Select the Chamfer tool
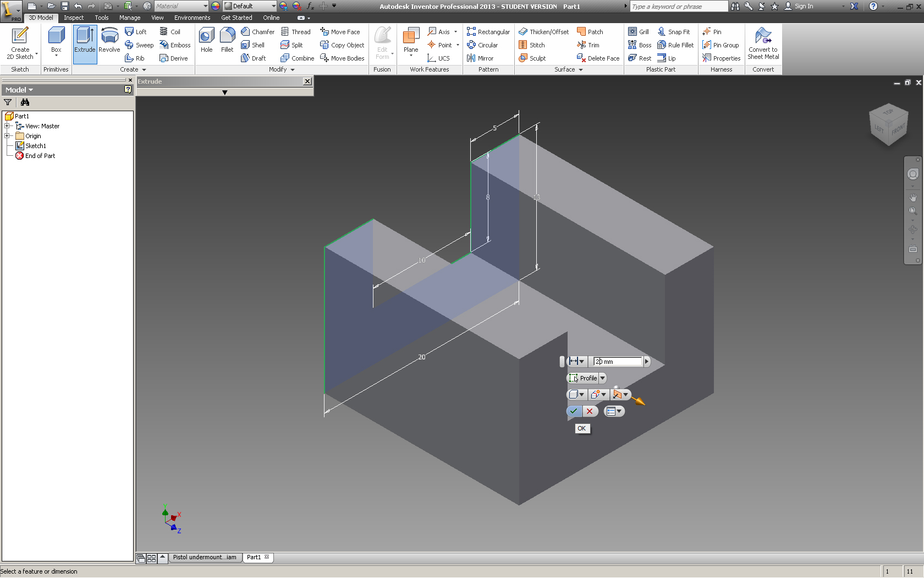The height and width of the screenshot is (578, 924). click(257, 32)
